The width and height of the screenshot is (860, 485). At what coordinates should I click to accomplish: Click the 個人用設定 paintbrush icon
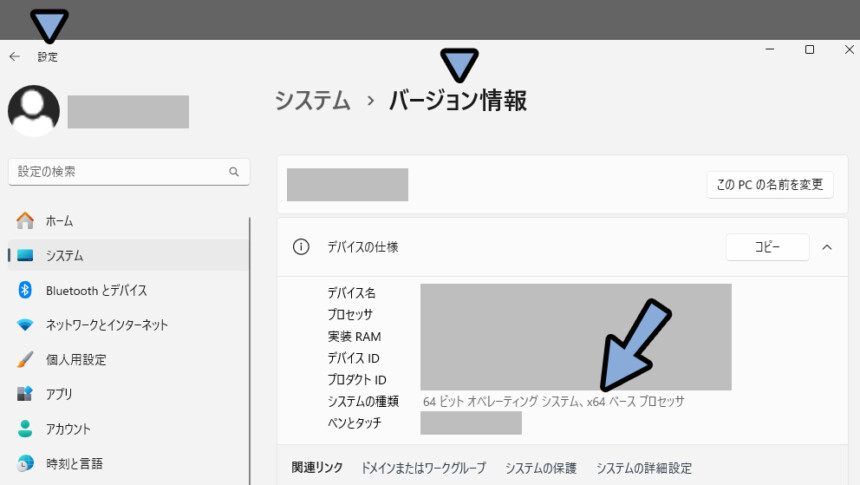tap(25, 359)
